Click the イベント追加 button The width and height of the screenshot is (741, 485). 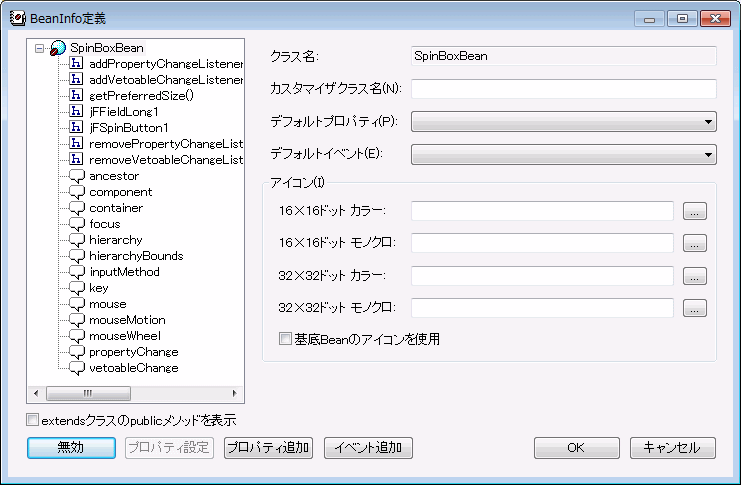click(368, 448)
